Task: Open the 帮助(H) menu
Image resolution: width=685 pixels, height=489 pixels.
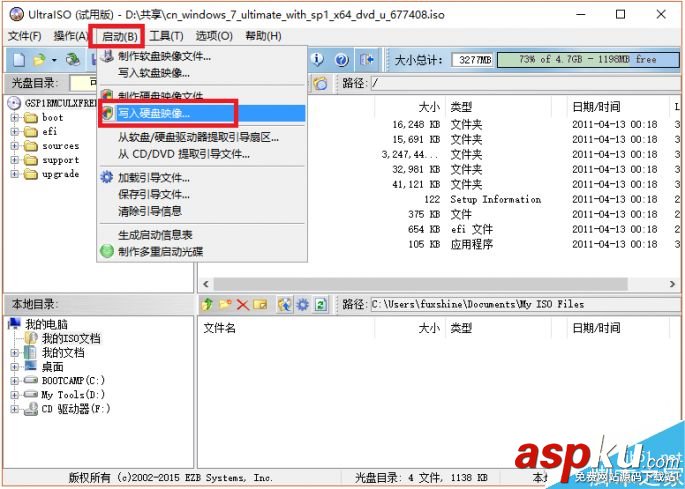Action: click(x=263, y=36)
